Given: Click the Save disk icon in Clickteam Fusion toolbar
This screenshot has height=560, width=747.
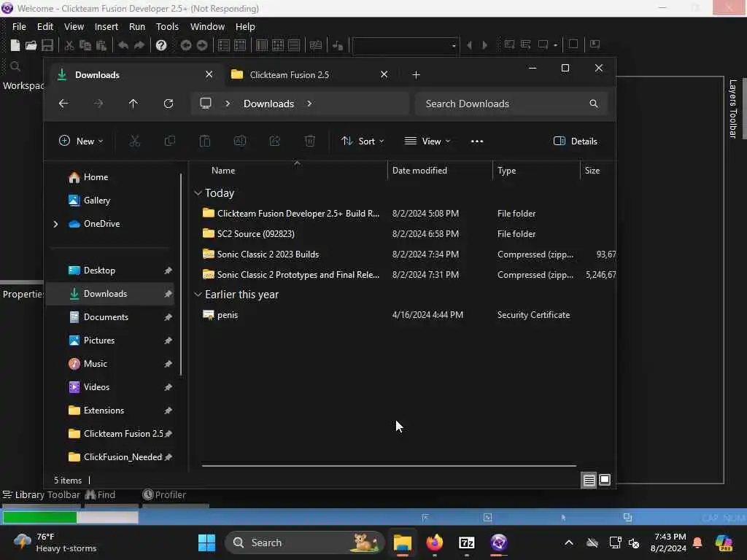Looking at the screenshot, I should tap(47, 45).
